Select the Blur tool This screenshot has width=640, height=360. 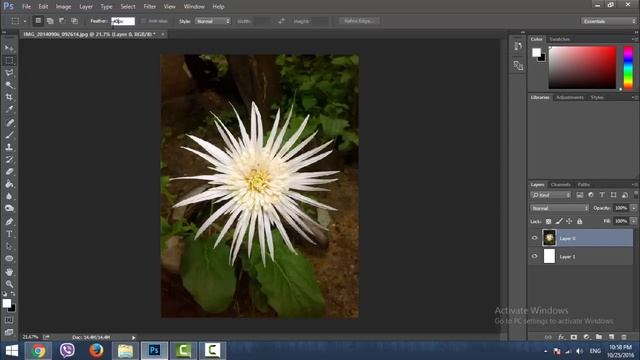(x=9, y=196)
